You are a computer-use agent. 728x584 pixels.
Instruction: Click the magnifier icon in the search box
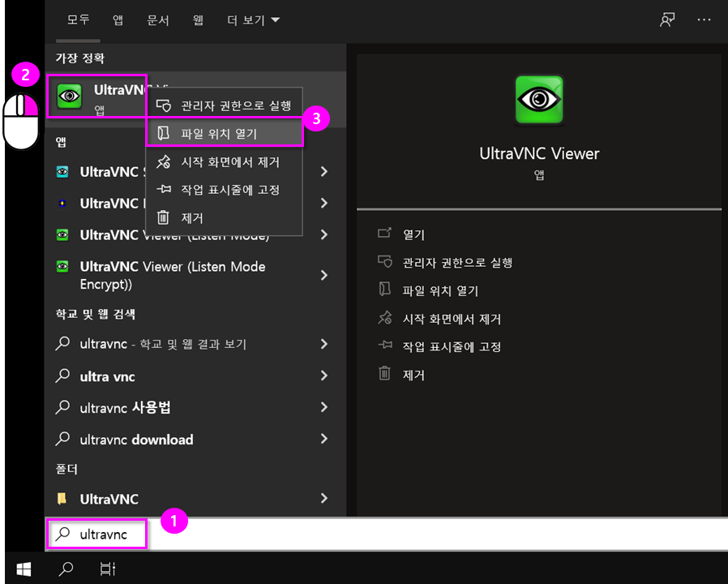tap(62, 534)
